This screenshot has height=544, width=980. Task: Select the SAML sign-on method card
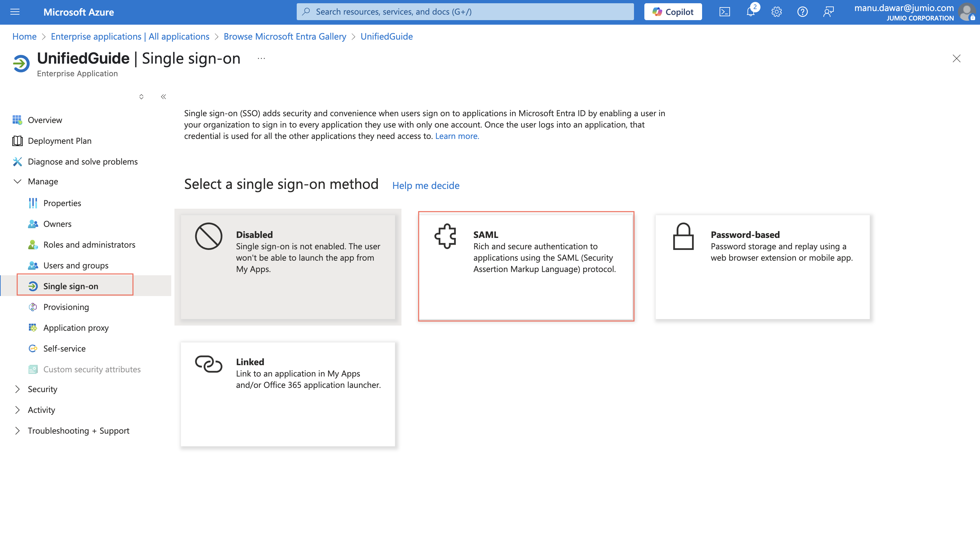(526, 266)
